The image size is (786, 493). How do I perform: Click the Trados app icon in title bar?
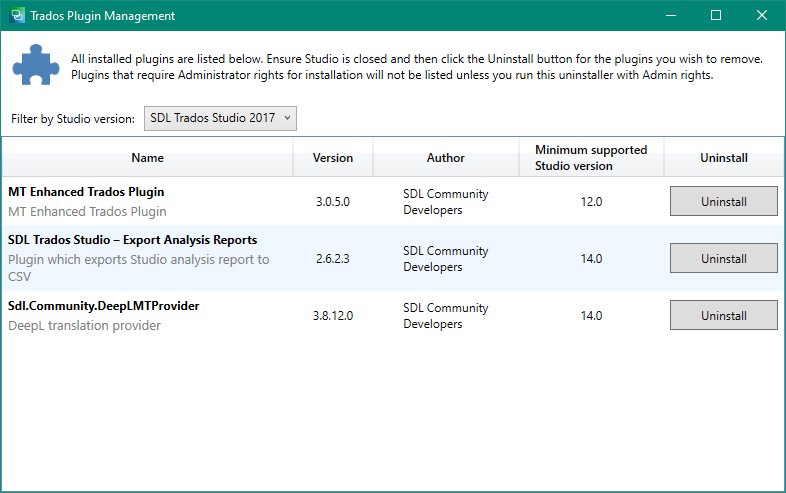point(17,16)
